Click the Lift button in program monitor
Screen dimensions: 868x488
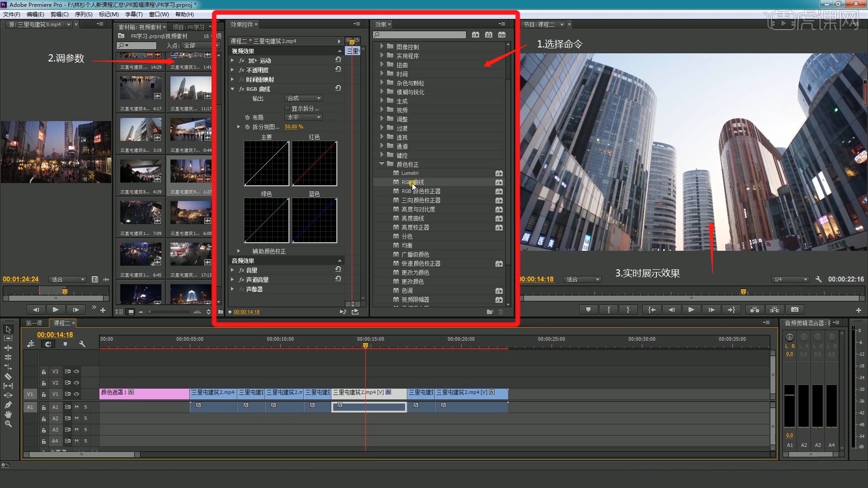755,310
